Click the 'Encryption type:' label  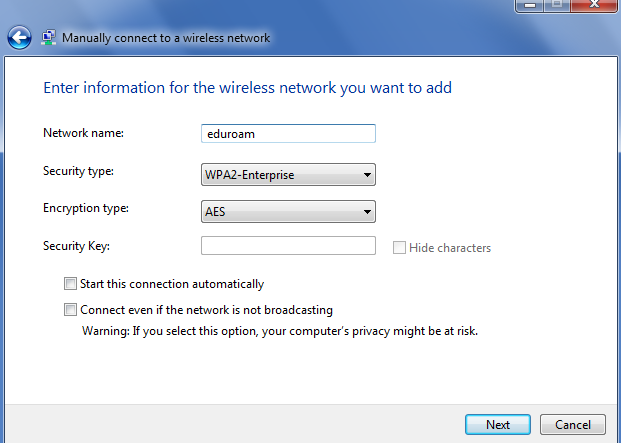[86, 208]
